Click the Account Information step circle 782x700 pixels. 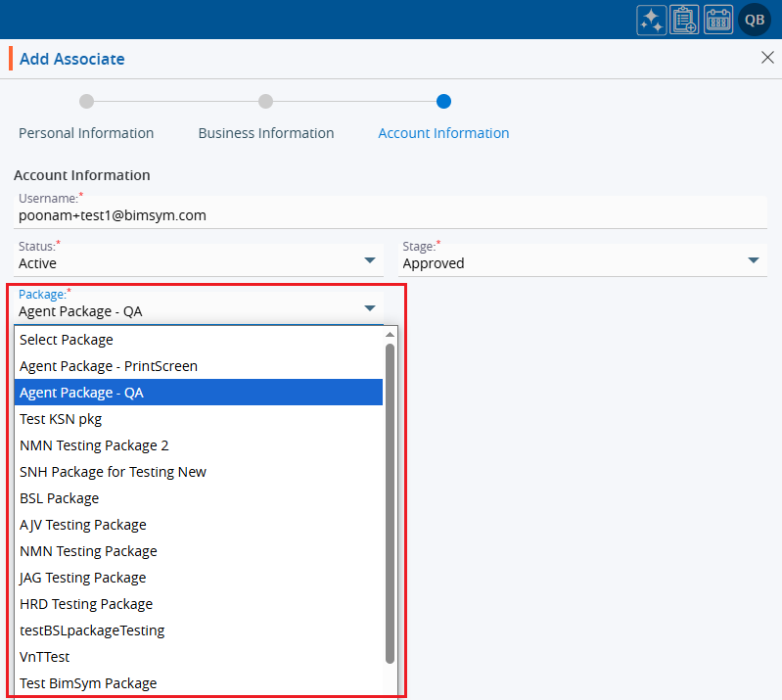pos(443,101)
